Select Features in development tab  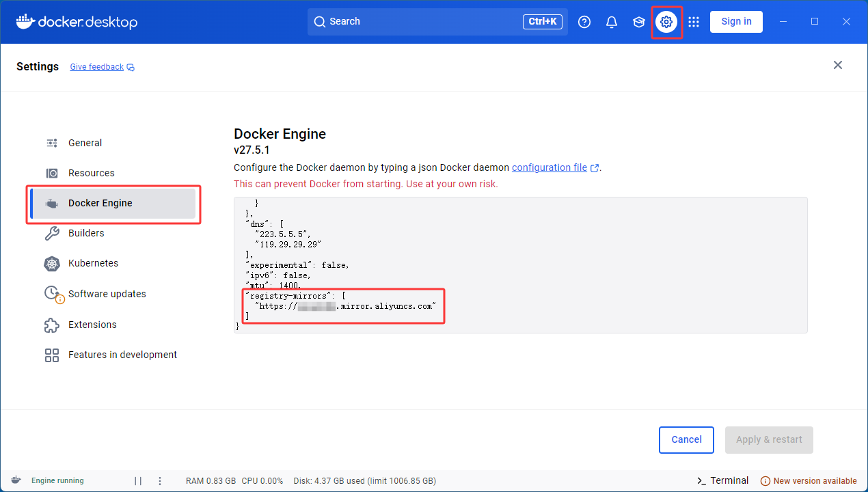coord(113,355)
